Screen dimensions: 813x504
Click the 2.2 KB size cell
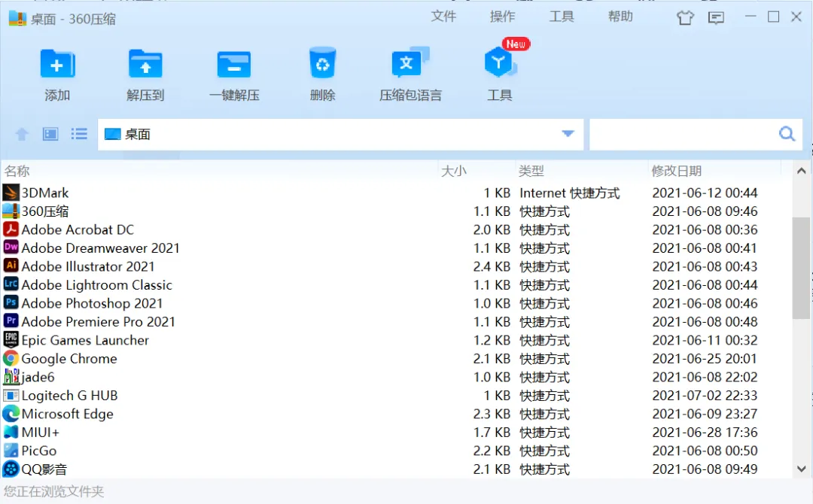coord(492,451)
